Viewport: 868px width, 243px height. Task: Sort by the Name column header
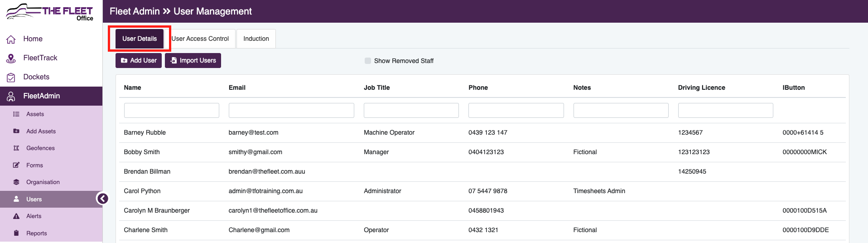click(x=132, y=87)
